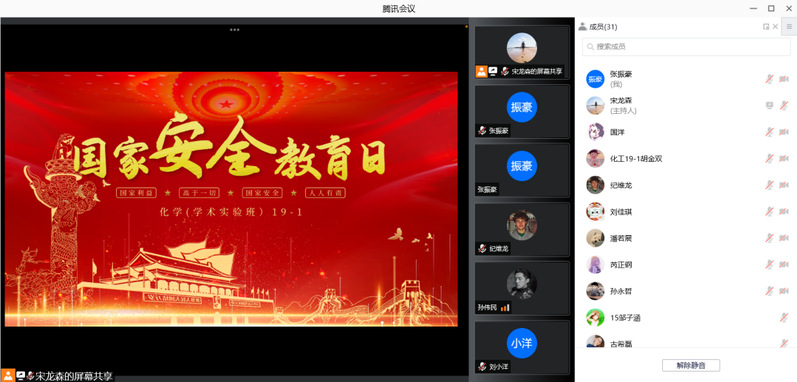This screenshot has height=382, width=797.
Task: Pop out the members panel window
Action: tap(766, 27)
